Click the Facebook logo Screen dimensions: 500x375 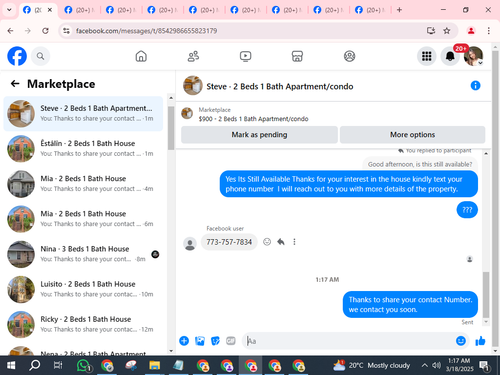click(x=17, y=56)
